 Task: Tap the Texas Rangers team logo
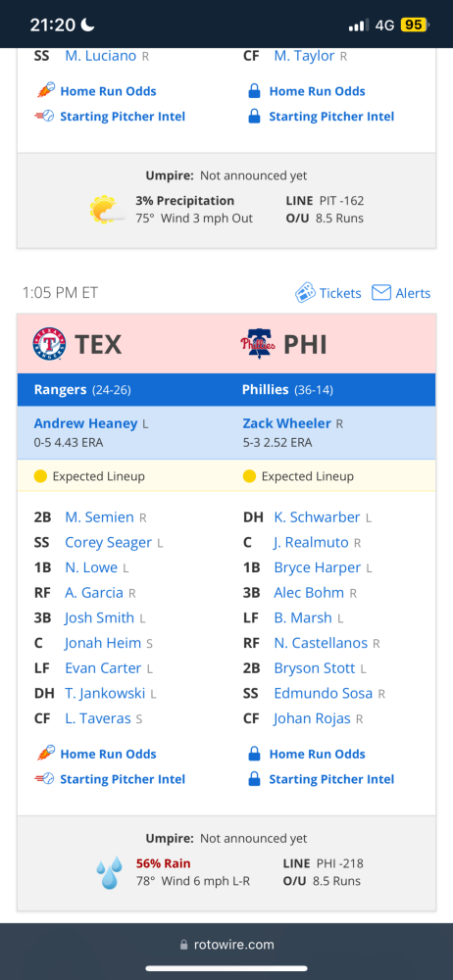point(49,344)
